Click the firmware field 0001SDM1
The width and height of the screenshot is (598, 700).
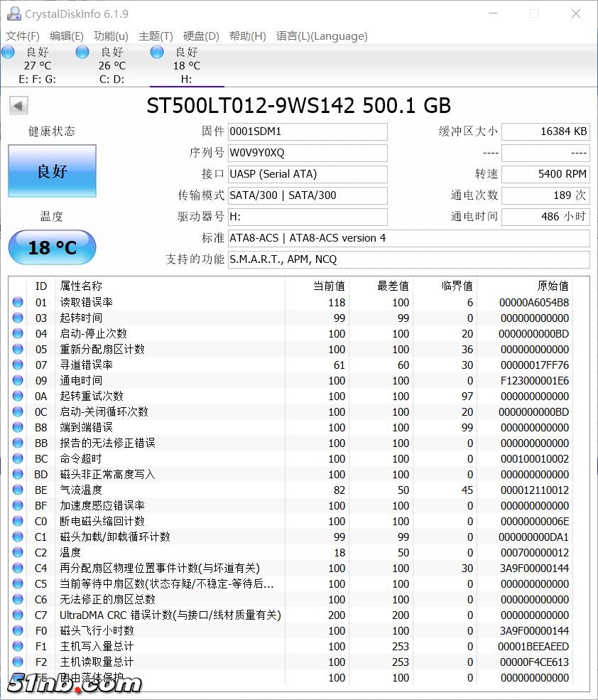click(x=308, y=131)
